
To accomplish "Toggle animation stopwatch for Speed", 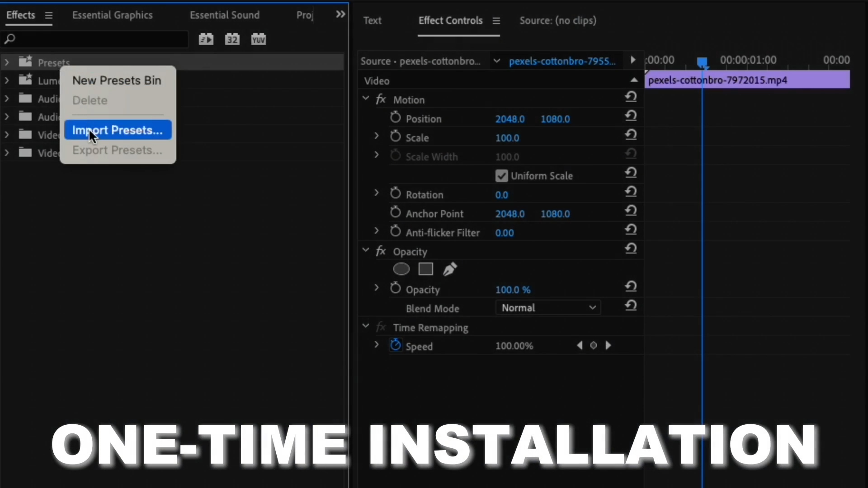I will pyautogui.click(x=396, y=346).
